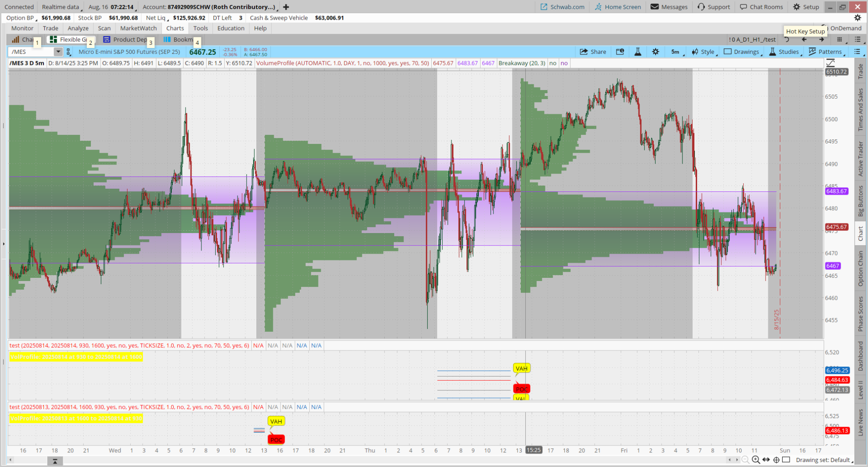Toggle the Chart side panel tab
The height and width of the screenshot is (467, 868).
click(x=860, y=233)
